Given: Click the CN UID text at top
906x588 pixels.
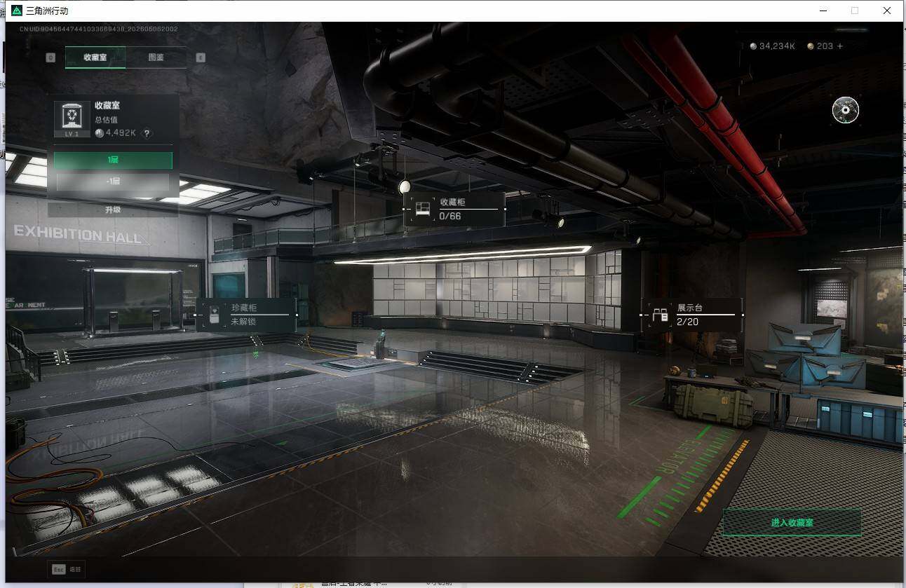Looking at the screenshot, I should point(98,29).
